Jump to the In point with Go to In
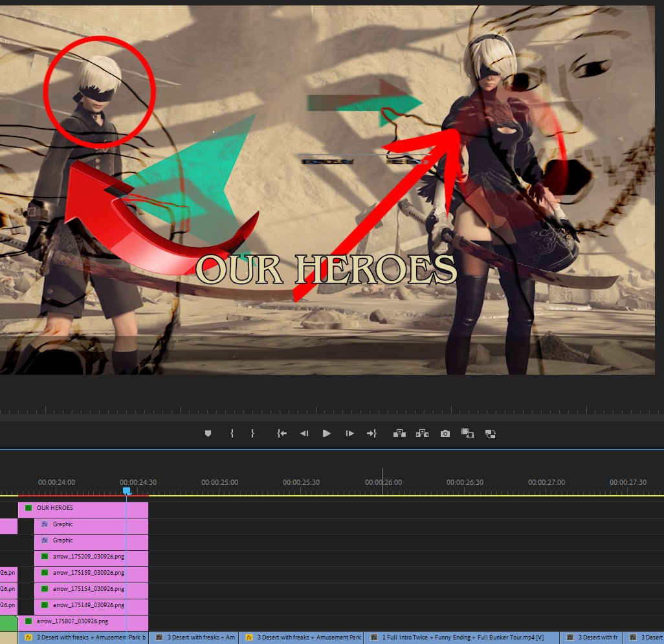Screen dimensions: 664x644 click(282, 434)
